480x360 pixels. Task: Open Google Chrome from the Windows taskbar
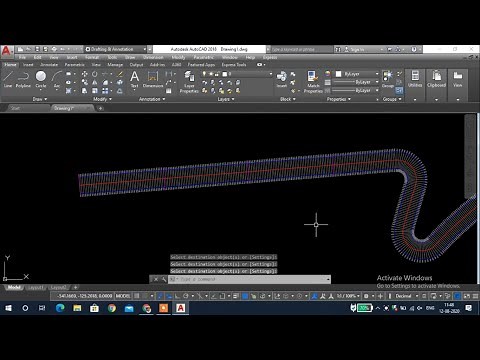(x=112, y=308)
